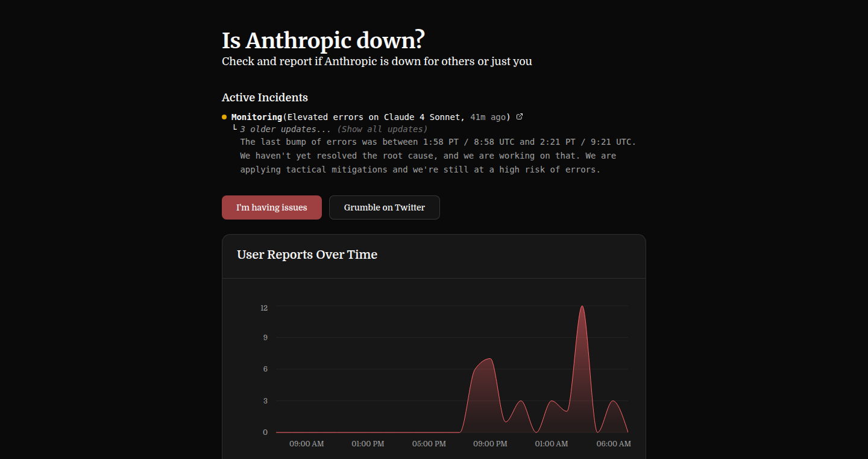Click the "I'm having issues" button

click(x=272, y=207)
